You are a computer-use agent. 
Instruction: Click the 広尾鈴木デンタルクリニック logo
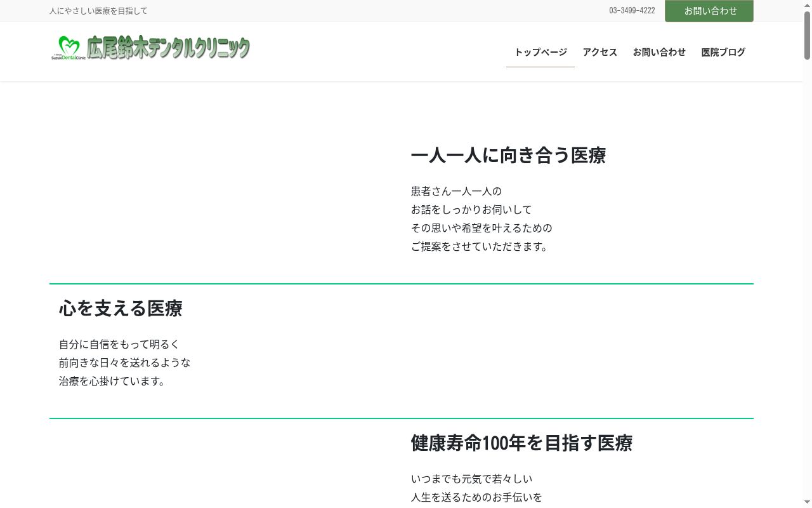point(150,48)
